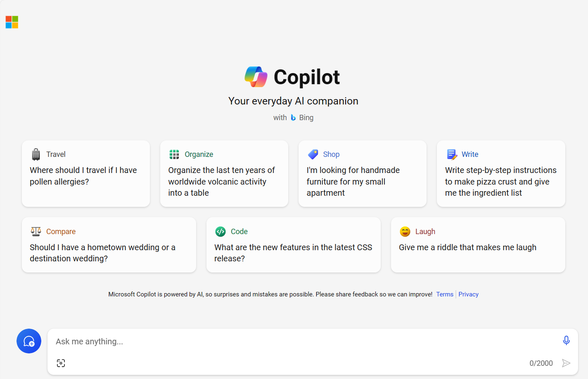Click the Laugh emoji icon
The width and height of the screenshot is (588, 379).
pos(405,232)
